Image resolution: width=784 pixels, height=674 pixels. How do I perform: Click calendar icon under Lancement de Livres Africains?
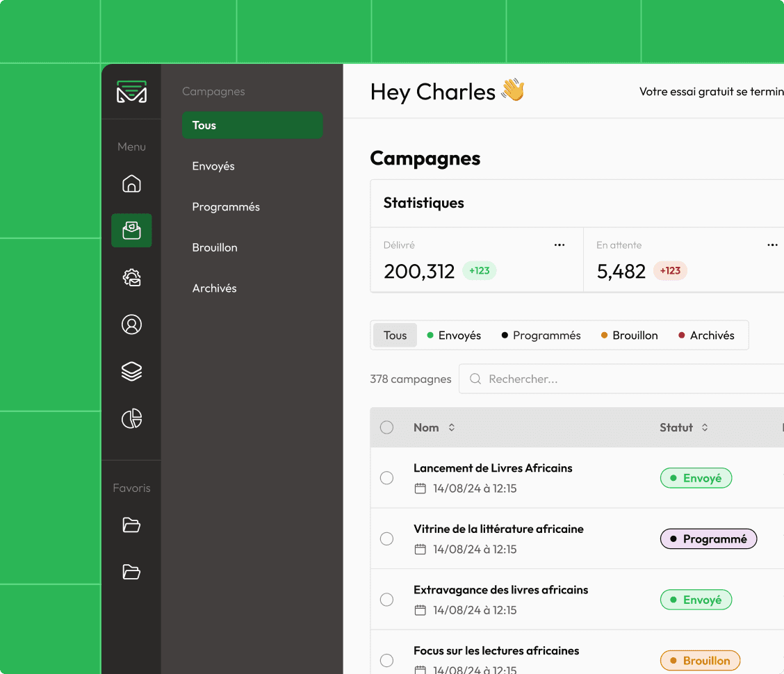420,488
